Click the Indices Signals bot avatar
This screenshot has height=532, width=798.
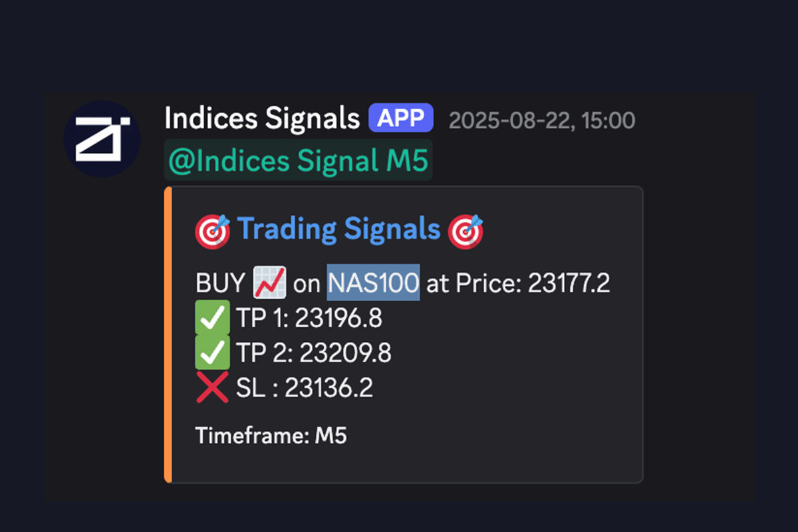(102, 139)
